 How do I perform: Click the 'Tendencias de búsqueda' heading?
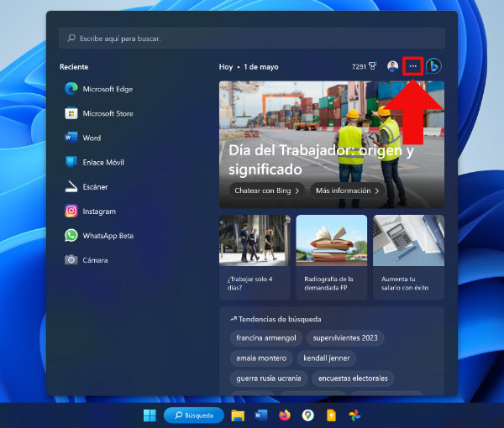(x=276, y=319)
